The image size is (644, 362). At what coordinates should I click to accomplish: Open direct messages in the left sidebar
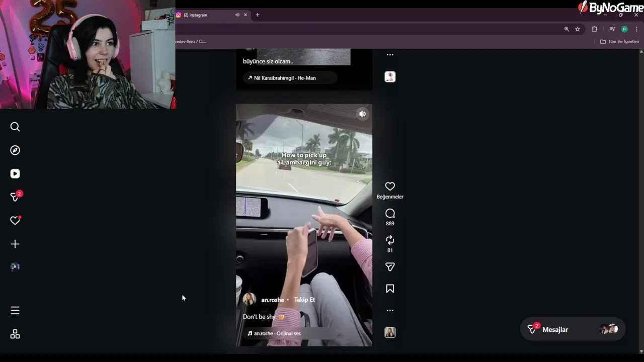click(x=15, y=197)
